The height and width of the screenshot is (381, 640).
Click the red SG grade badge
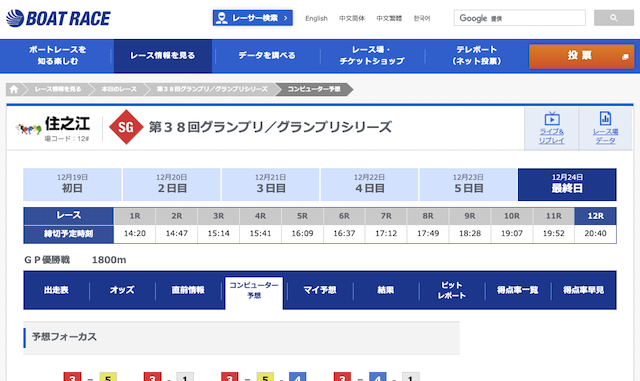tap(126, 127)
